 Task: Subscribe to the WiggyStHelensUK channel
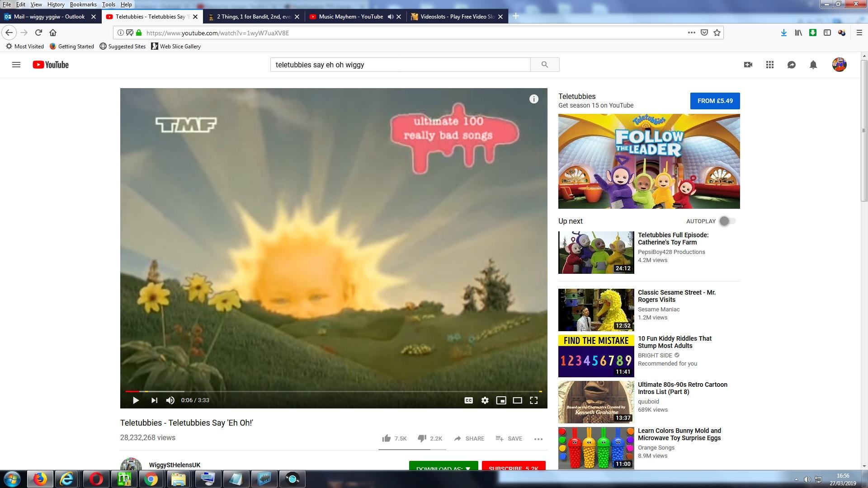click(x=514, y=466)
